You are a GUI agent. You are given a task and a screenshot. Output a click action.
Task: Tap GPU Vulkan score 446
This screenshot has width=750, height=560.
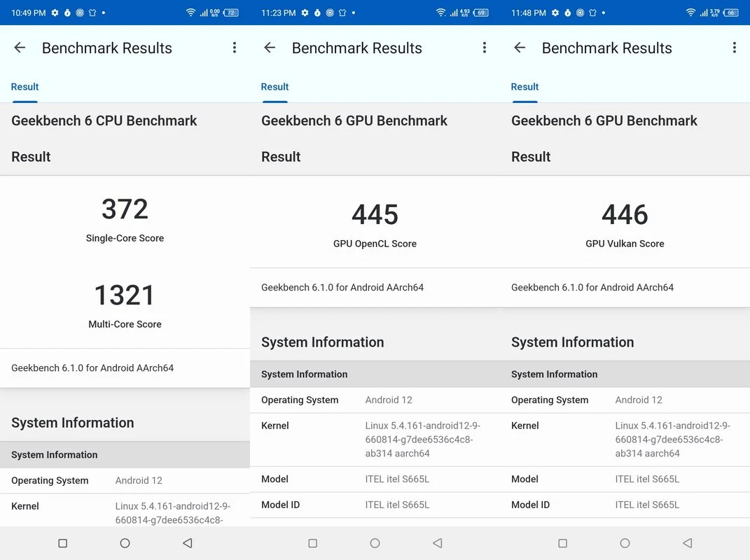point(625,214)
